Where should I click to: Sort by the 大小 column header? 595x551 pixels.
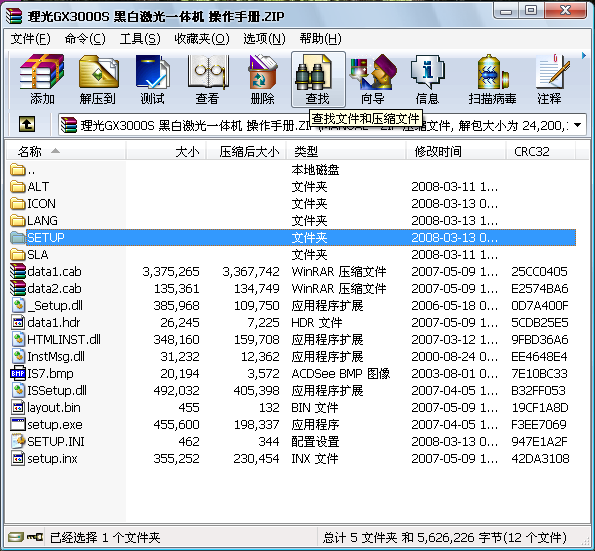pyautogui.click(x=166, y=151)
